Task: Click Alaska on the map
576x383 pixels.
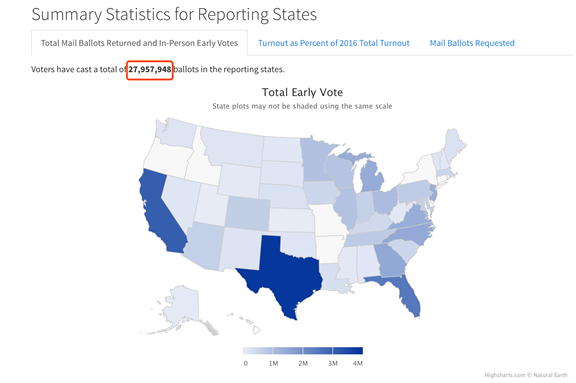Action: coord(180,305)
